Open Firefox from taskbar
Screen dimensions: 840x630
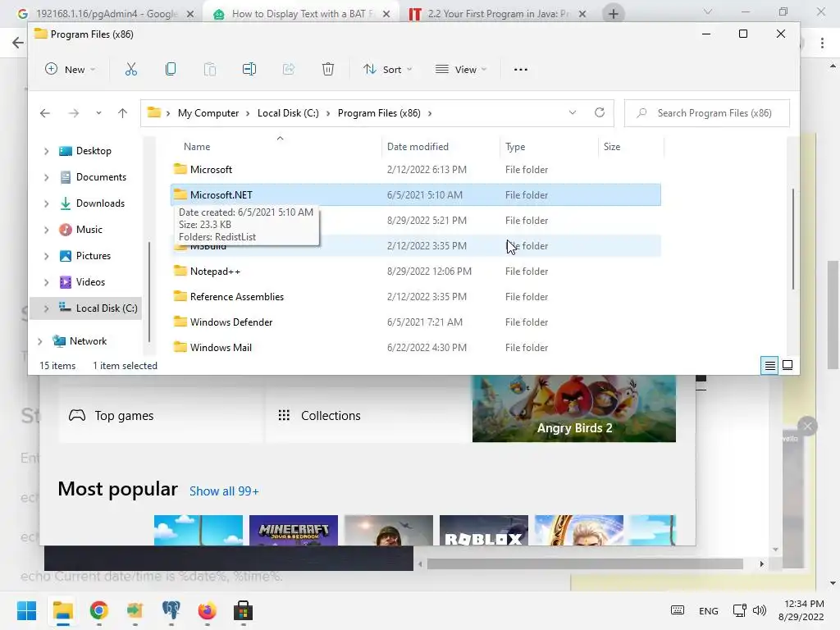(207, 610)
